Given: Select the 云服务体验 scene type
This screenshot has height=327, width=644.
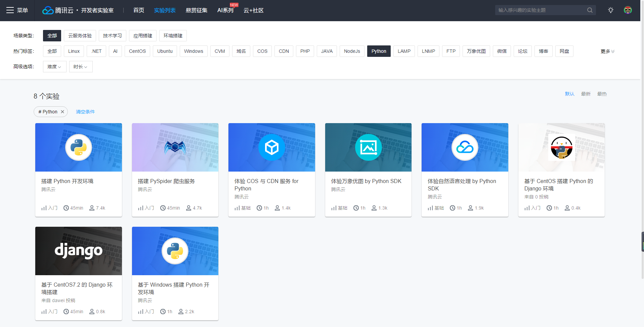Looking at the screenshot, I should 80,36.
